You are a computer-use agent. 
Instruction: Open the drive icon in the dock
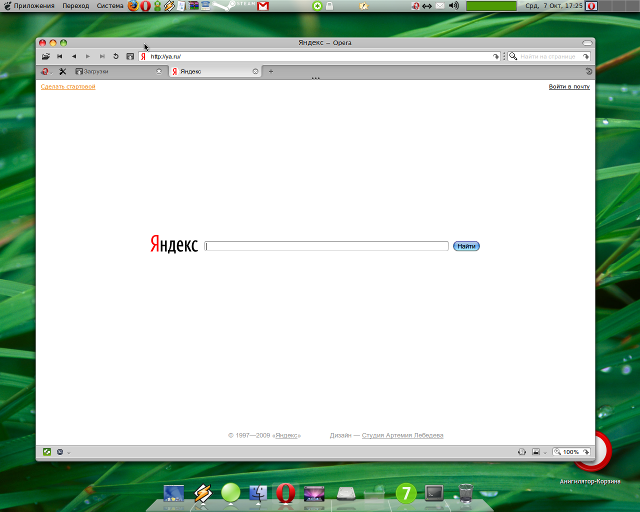pyautogui.click(x=346, y=494)
